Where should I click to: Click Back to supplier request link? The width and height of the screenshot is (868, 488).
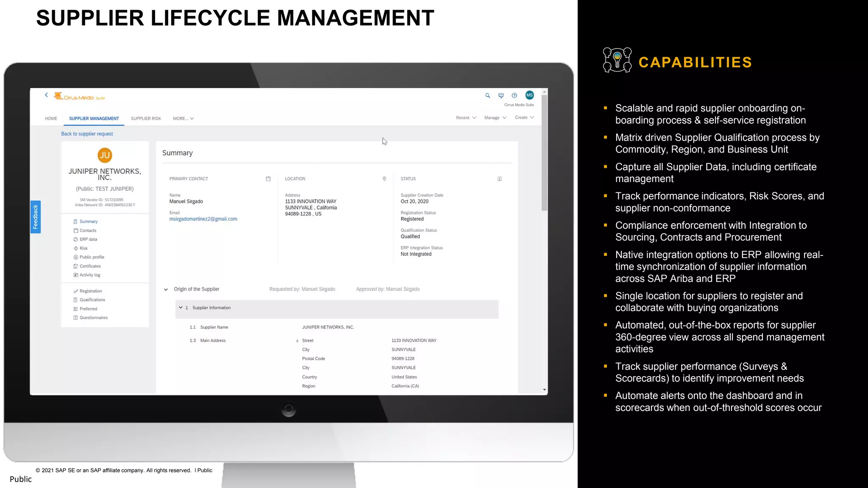[x=87, y=134]
